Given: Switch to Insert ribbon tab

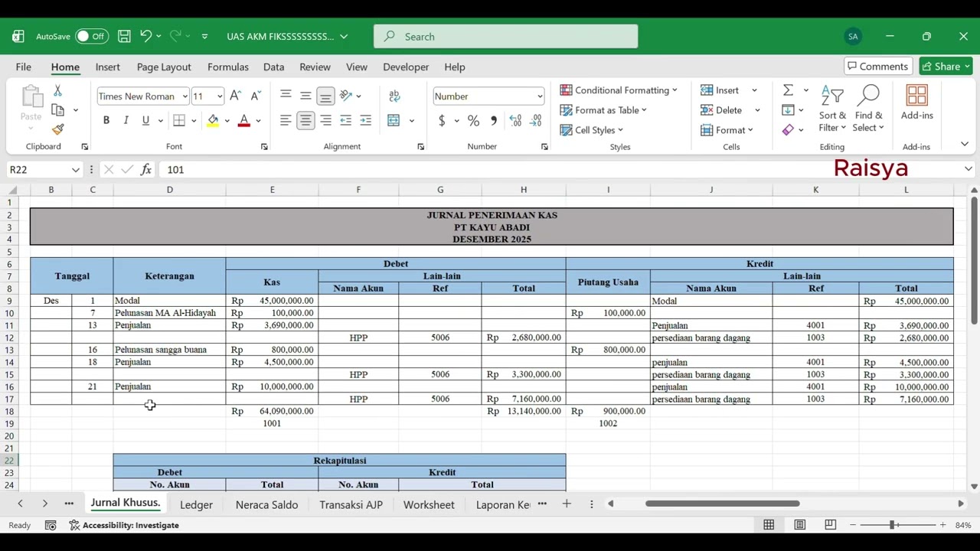Looking at the screenshot, I should pyautogui.click(x=108, y=67).
